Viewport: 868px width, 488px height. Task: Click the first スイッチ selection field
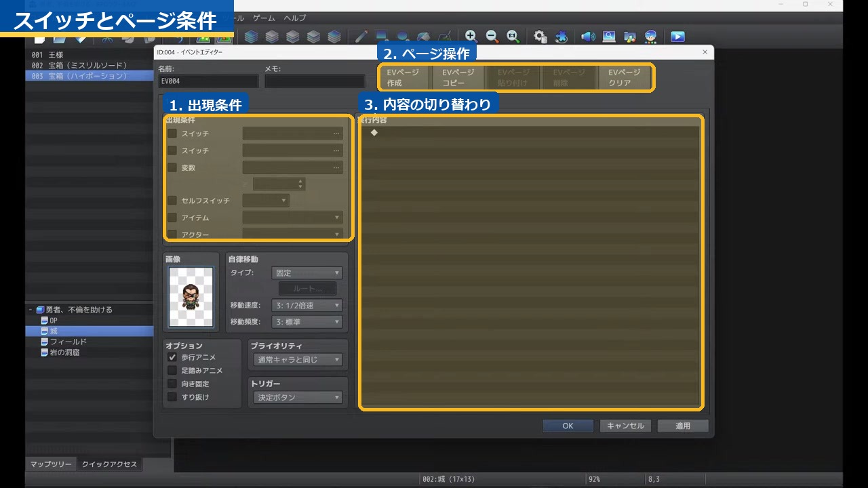(x=293, y=134)
